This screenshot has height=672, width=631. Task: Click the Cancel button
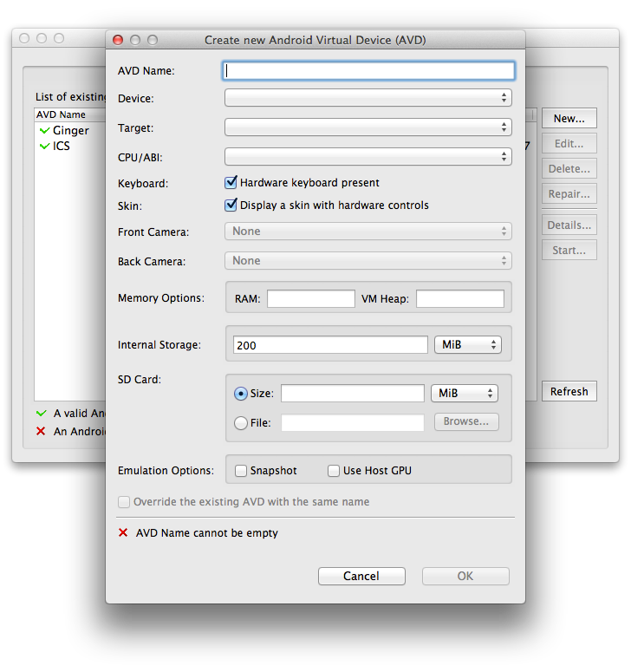361,576
